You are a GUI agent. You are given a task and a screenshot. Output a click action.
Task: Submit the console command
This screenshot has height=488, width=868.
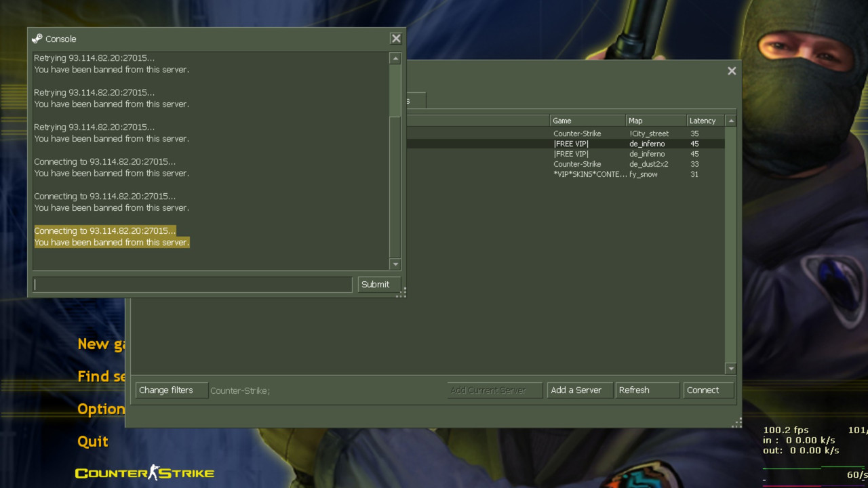[x=379, y=285]
